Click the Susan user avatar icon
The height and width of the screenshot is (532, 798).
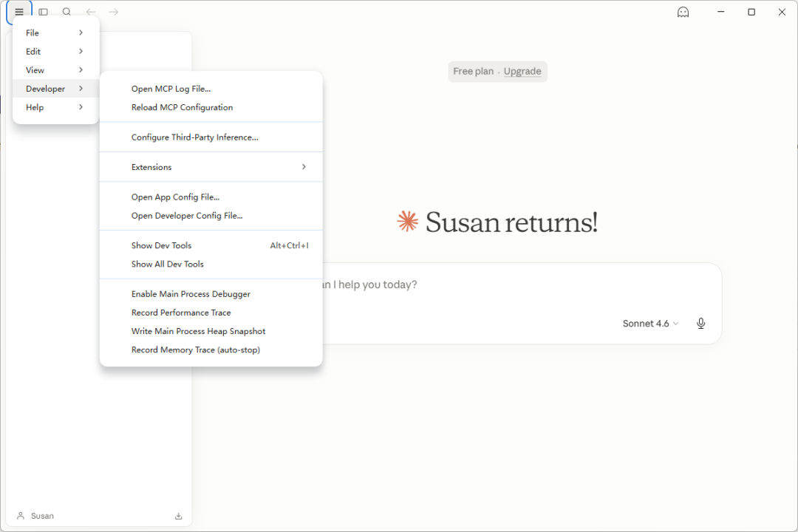click(21, 516)
